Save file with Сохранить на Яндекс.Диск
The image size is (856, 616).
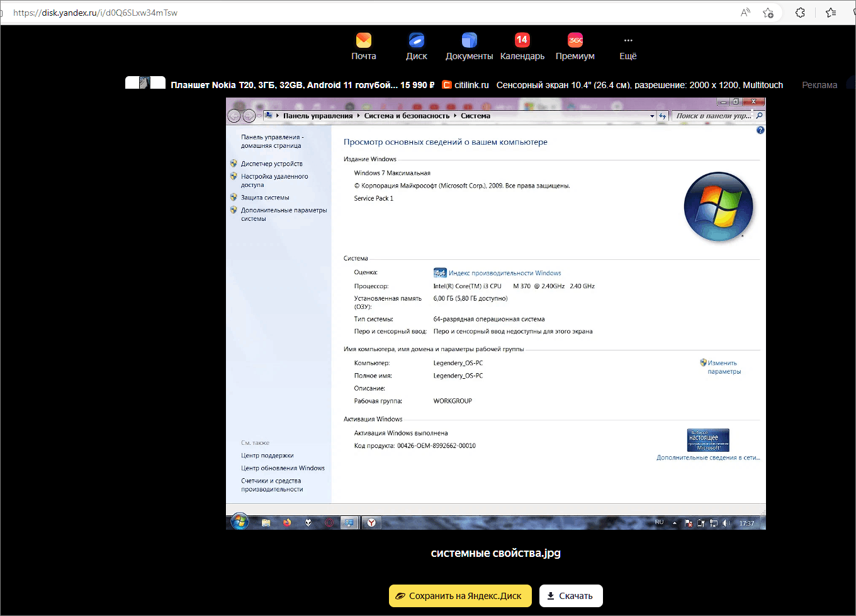coord(460,596)
